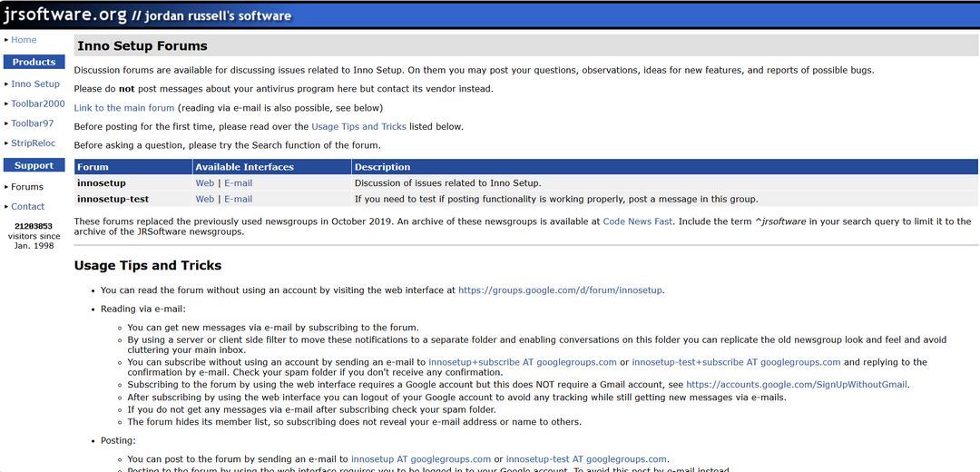Click the innosetup+subscribe AT googlegroups.com address

coord(523,362)
